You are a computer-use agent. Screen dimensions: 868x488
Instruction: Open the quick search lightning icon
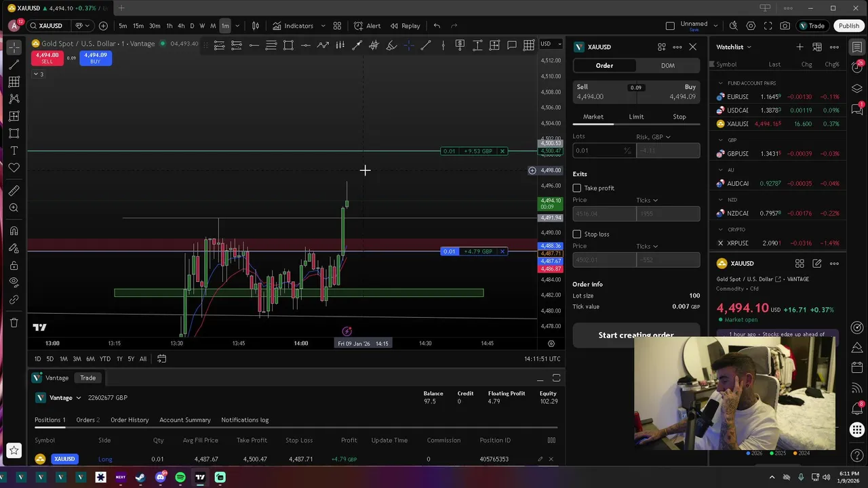(x=733, y=26)
